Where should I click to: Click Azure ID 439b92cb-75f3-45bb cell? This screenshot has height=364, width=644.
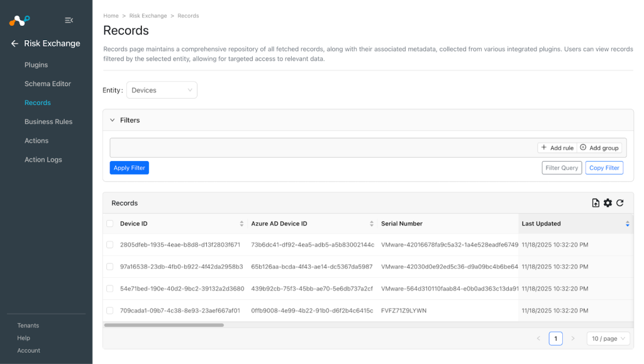click(312, 289)
